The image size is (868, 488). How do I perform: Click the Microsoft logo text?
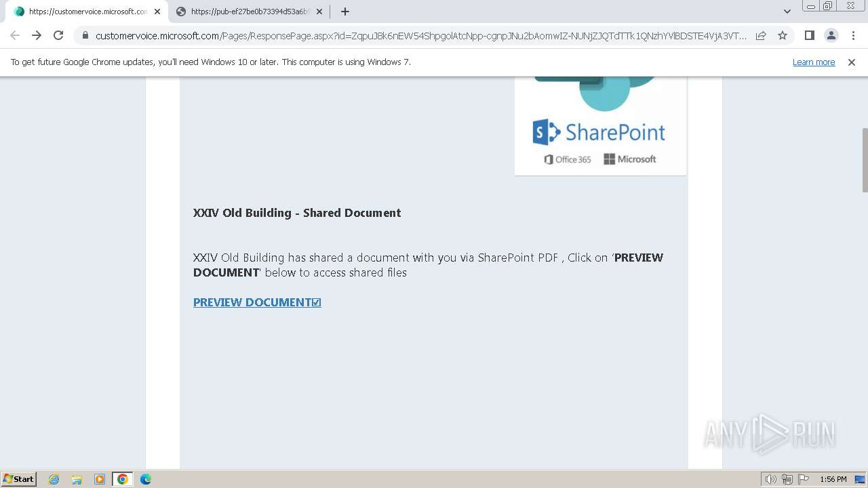click(630, 159)
